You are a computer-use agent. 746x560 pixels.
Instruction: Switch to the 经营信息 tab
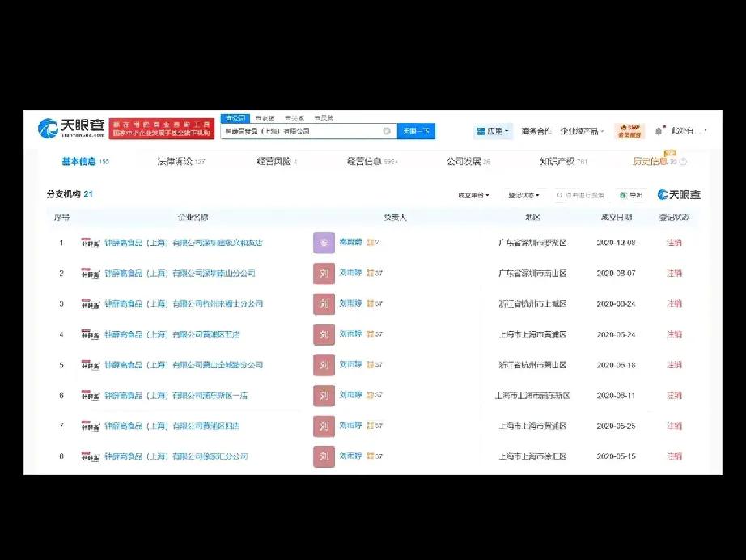pyautogui.click(x=372, y=162)
